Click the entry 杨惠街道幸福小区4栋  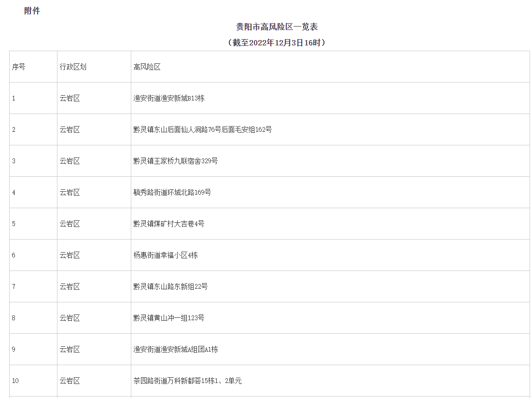pos(166,256)
